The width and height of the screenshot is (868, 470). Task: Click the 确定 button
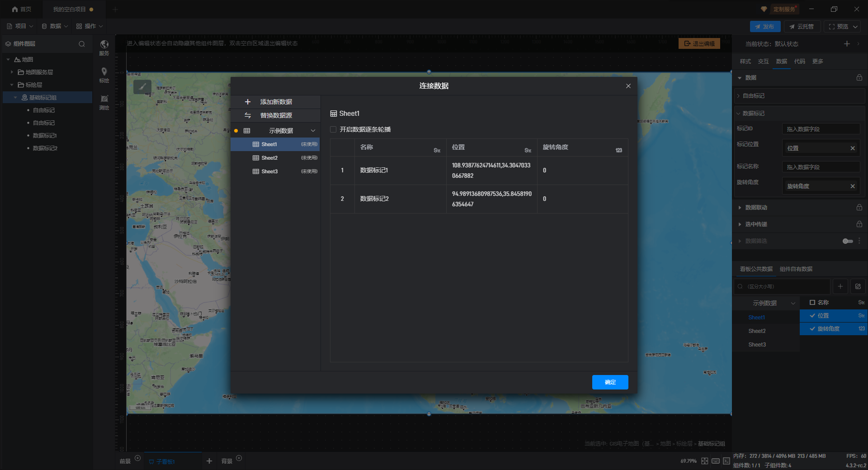click(x=610, y=382)
